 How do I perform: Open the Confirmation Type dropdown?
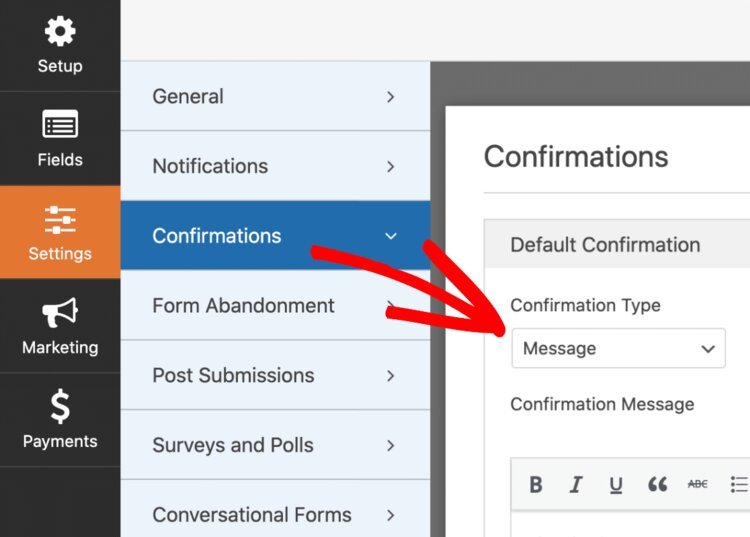[618, 349]
